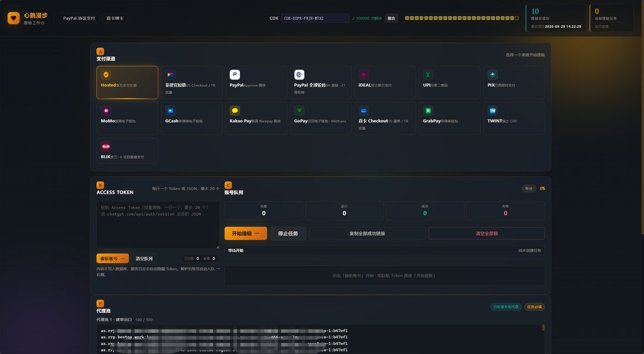This screenshot has height=354, width=644.
Task: Click the 运行 count tile
Action: (345, 211)
